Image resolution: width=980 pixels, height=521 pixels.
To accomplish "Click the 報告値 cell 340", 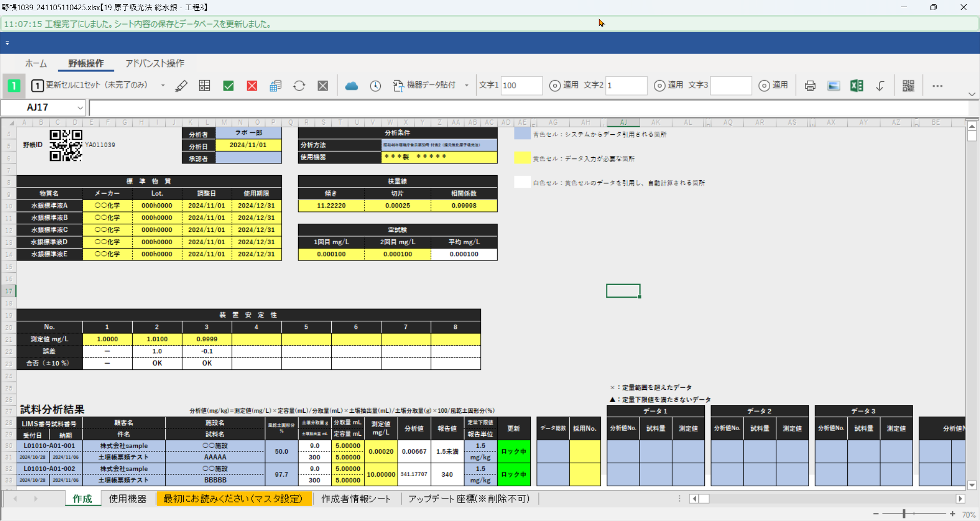I will (447, 475).
